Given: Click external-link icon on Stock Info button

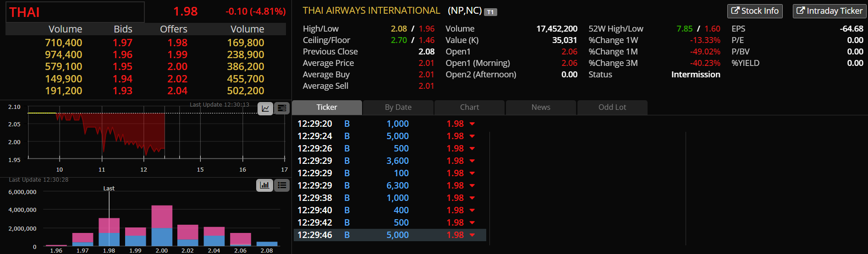Looking at the screenshot, I should 735,11.
